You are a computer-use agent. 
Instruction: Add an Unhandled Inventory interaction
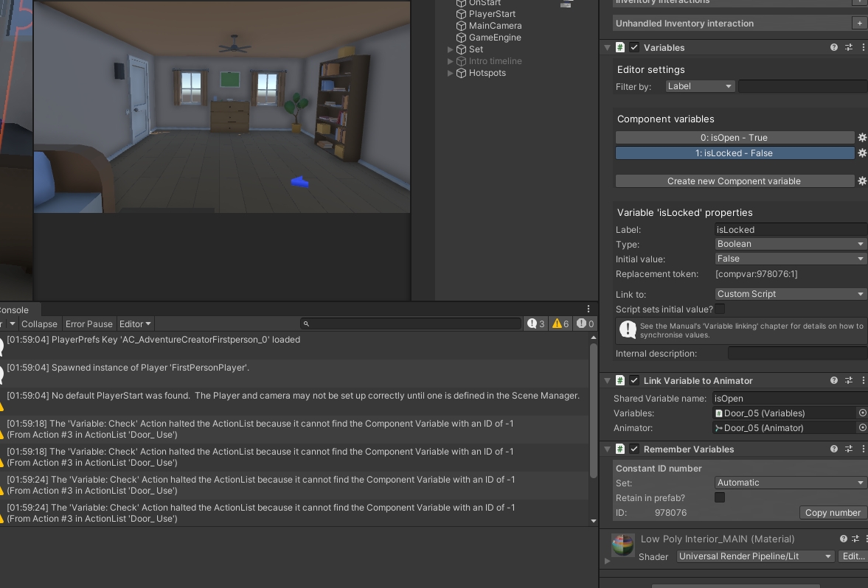point(859,24)
